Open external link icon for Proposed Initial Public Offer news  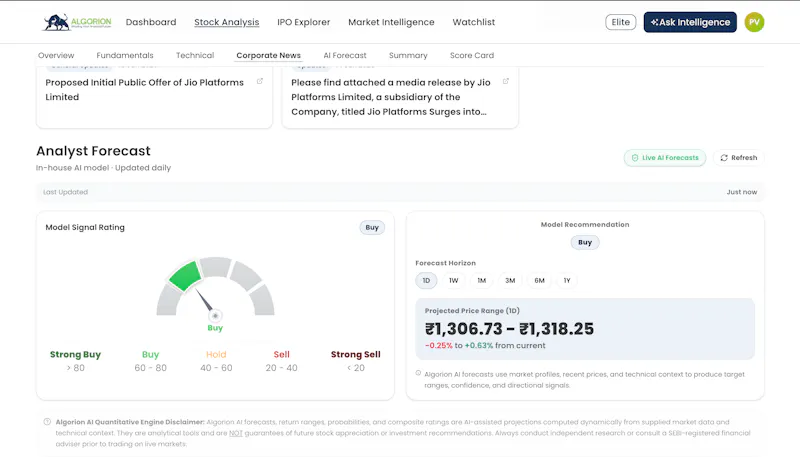coord(260,81)
